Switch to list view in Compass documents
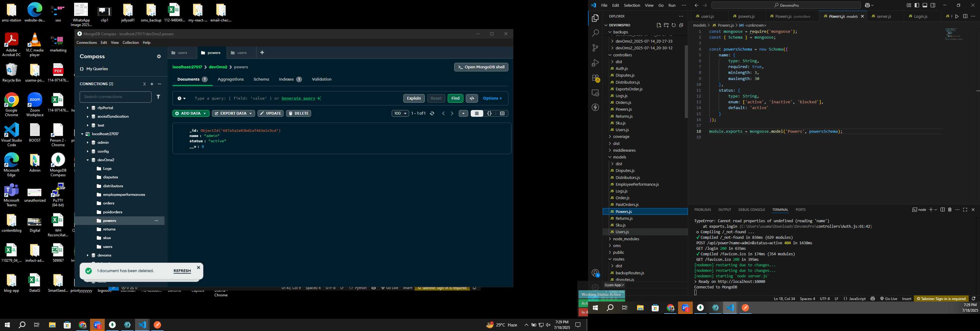 pyautogui.click(x=477, y=113)
